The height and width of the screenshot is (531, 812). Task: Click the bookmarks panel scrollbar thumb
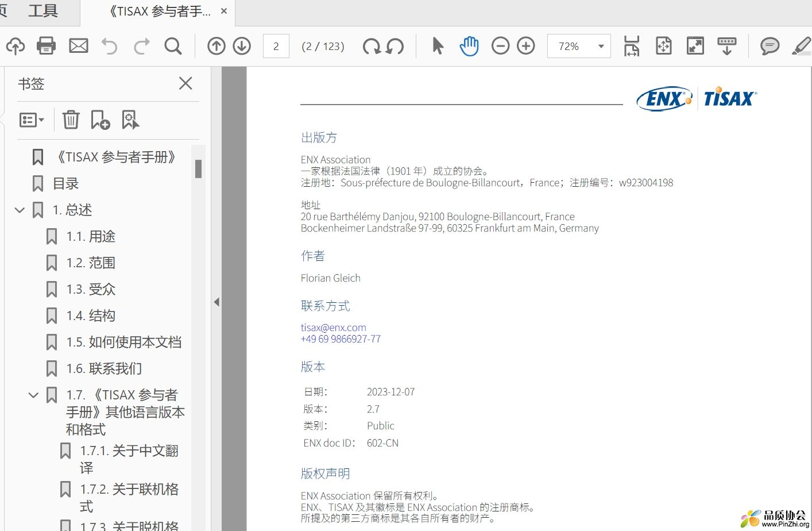pos(198,169)
